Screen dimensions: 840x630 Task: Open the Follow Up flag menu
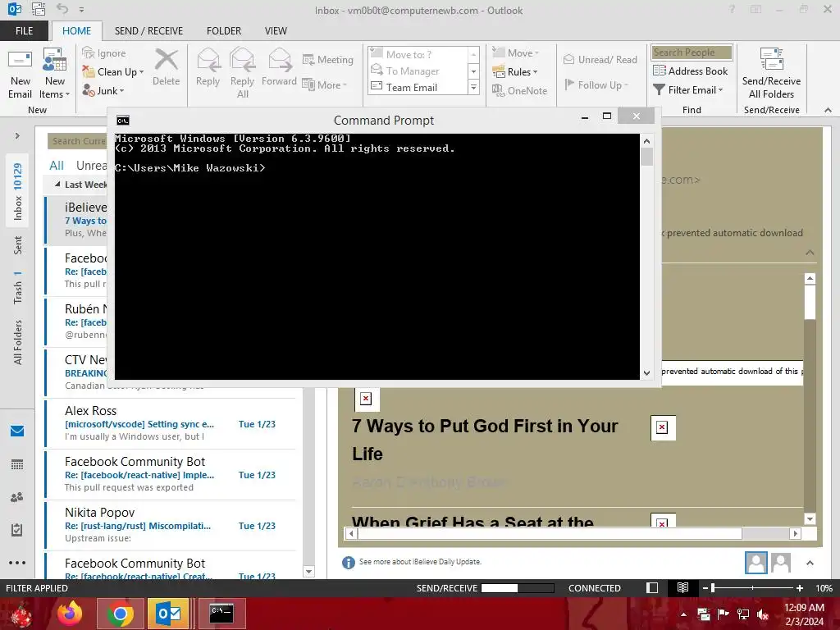pos(596,84)
